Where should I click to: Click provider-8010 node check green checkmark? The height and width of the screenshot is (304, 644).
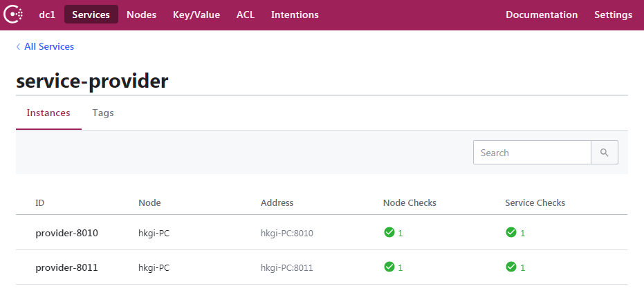click(x=389, y=233)
